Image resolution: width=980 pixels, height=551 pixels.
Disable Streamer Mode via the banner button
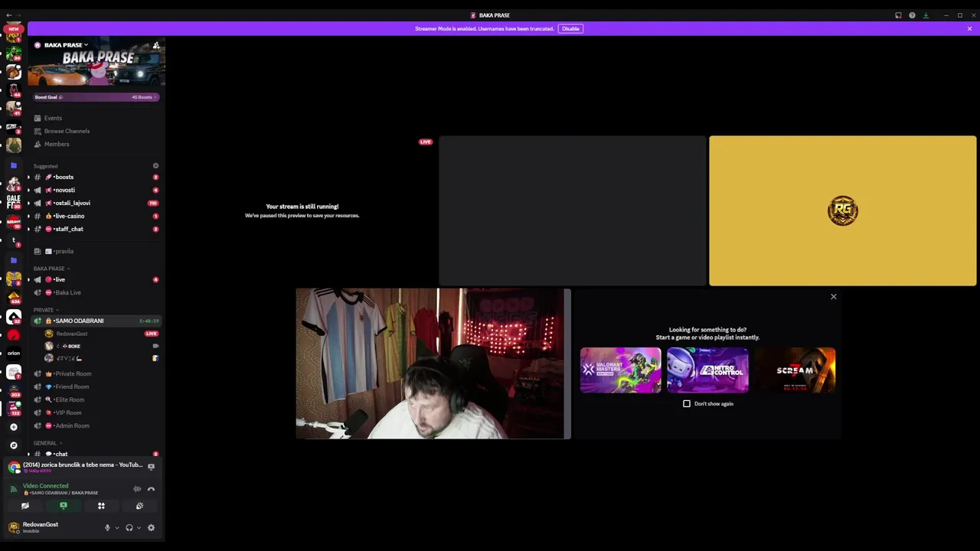(x=570, y=28)
